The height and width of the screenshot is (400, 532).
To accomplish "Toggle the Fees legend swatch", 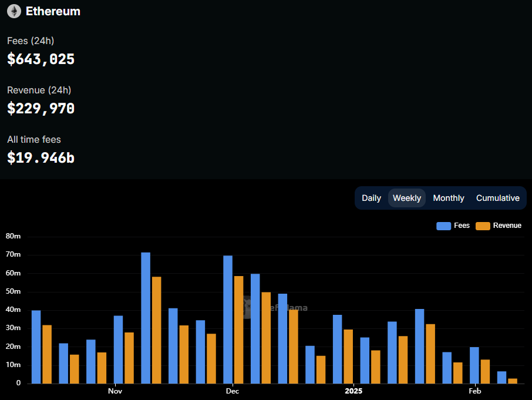I will pos(443,226).
